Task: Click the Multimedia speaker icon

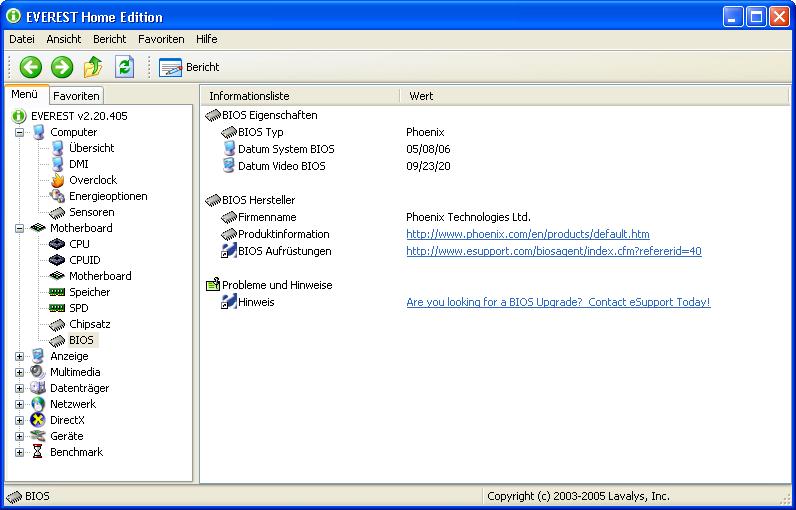Action: point(38,372)
